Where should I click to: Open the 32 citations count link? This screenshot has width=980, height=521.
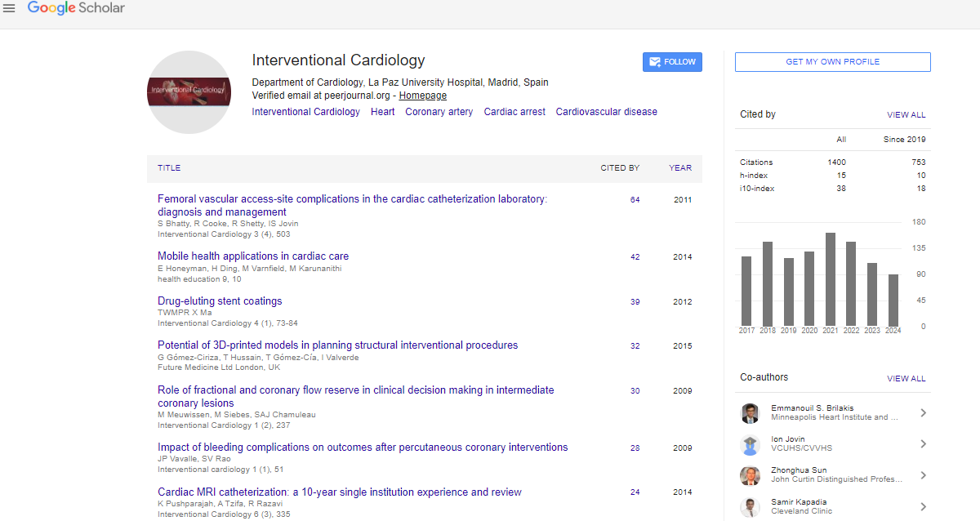(635, 345)
